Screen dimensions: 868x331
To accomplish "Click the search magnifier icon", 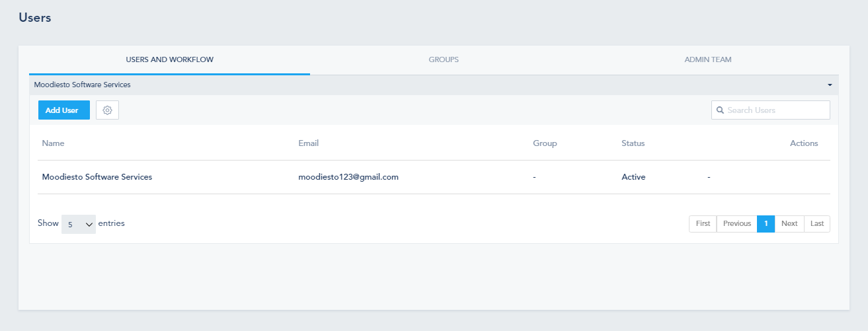I will coord(720,110).
